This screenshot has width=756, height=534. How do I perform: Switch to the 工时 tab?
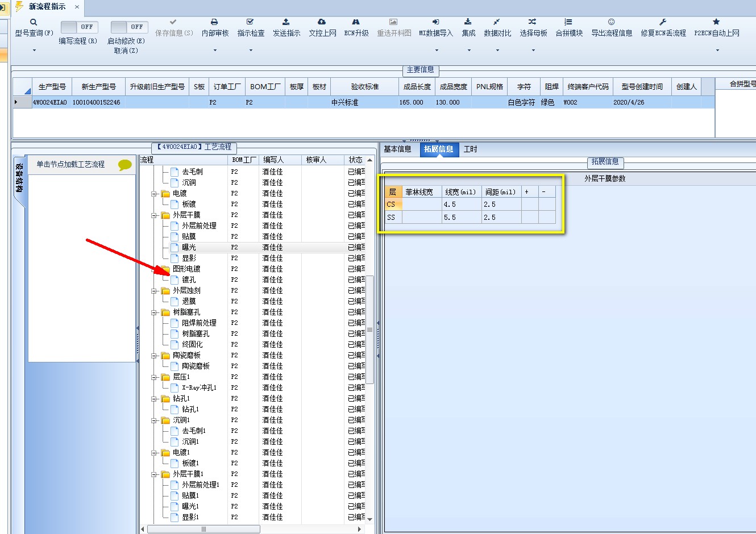tap(471, 149)
